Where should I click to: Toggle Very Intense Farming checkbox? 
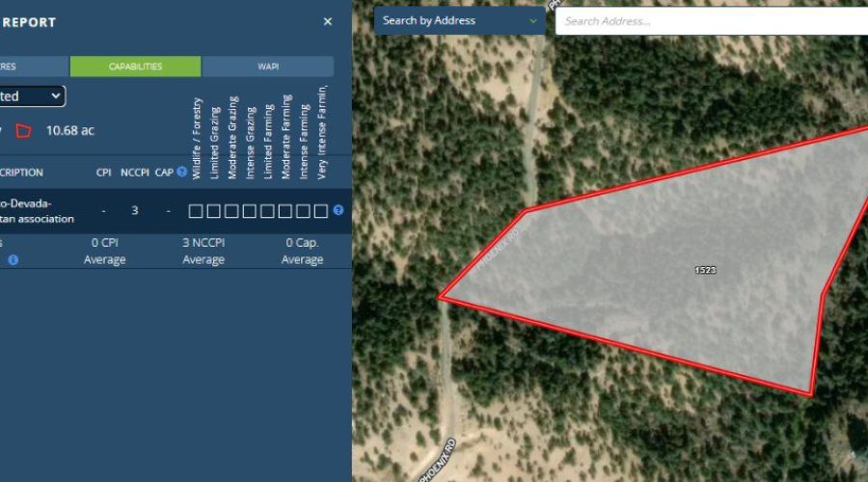321,211
